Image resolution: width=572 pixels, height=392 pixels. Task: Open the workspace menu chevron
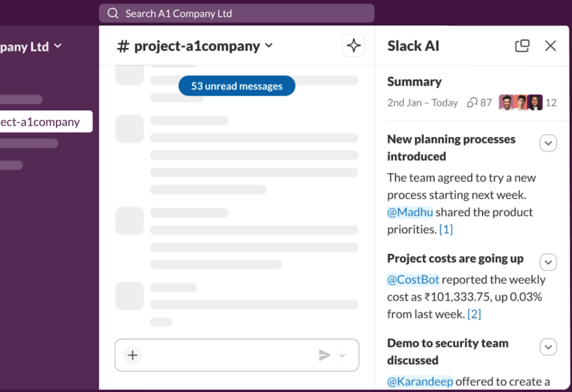point(57,46)
